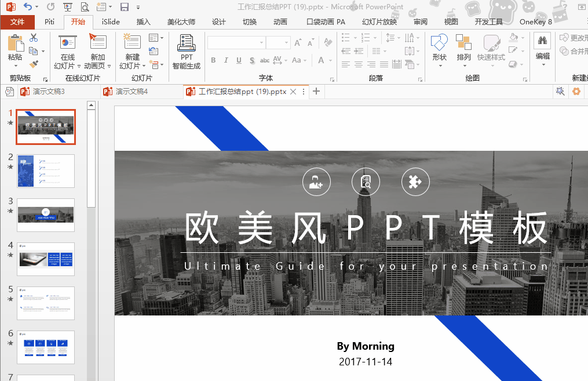This screenshot has height=381, width=588.
Task: Select slide 6 thumbnail
Action: pos(46,347)
